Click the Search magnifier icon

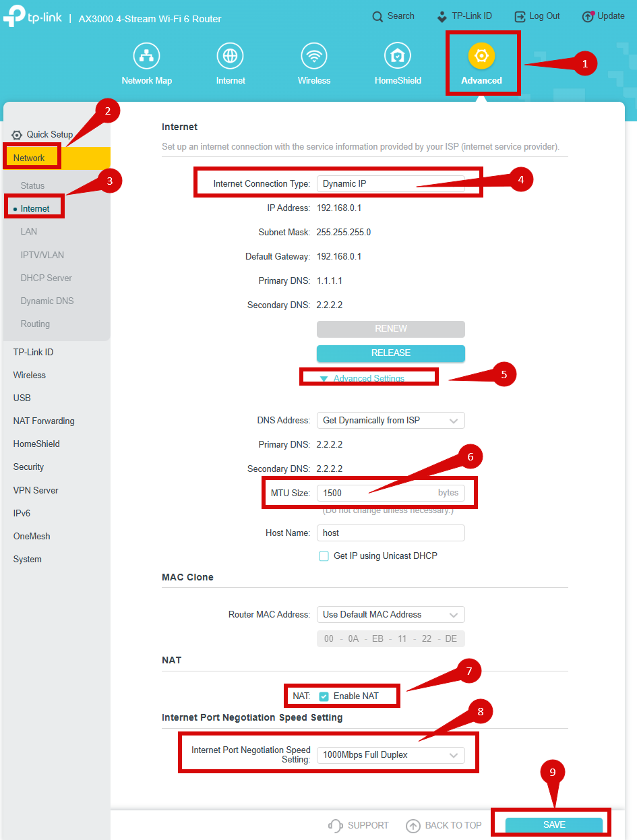pos(377,16)
